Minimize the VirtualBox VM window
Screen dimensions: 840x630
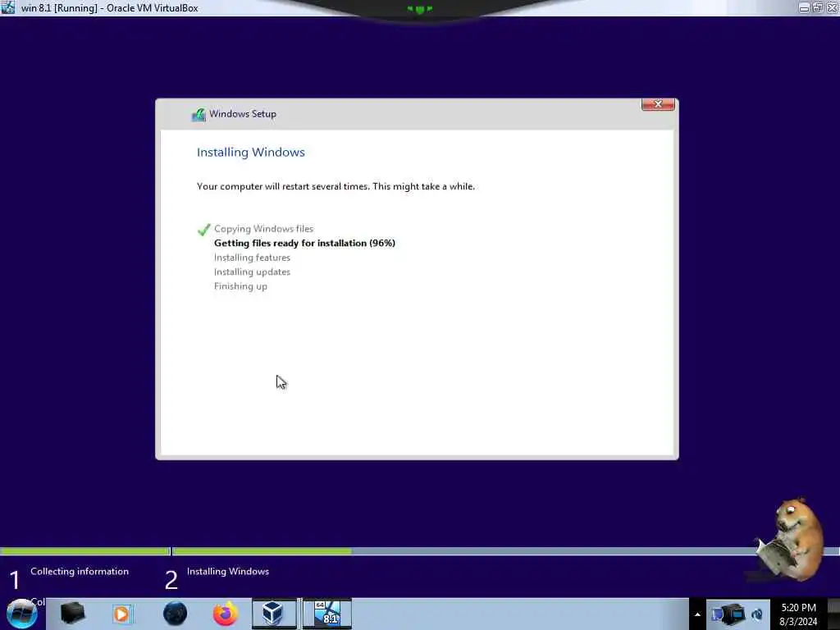click(x=804, y=7)
